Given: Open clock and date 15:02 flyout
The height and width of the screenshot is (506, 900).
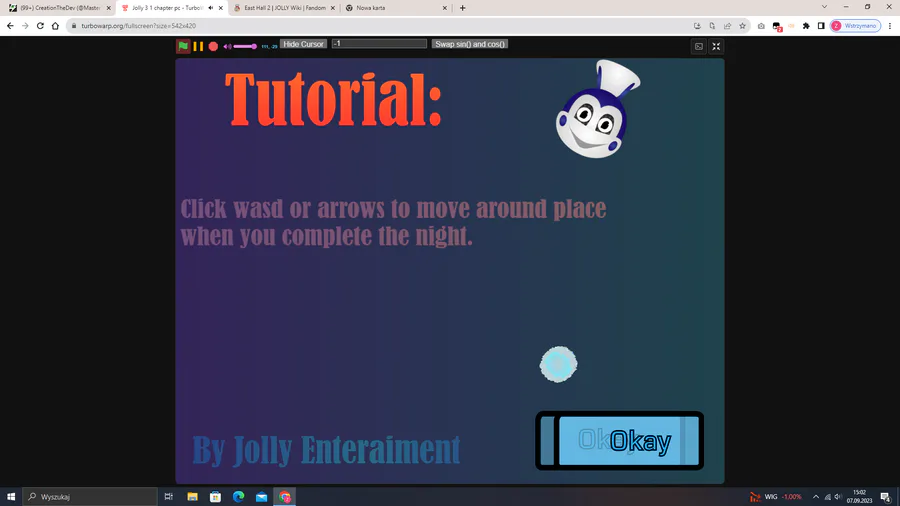Looking at the screenshot, I should point(859,497).
